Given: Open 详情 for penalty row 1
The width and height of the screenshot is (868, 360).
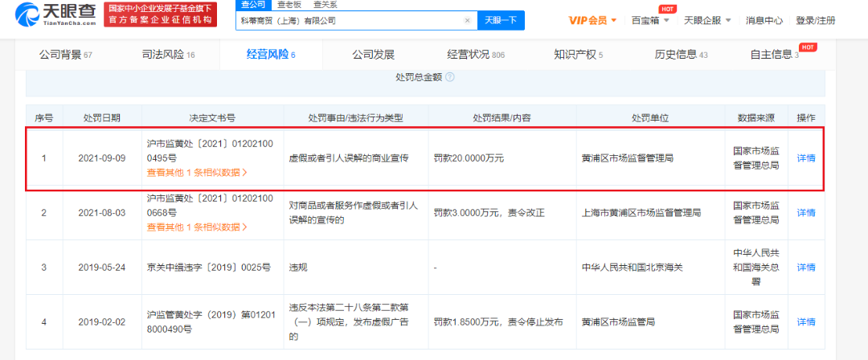Looking at the screenshot, I should tap(806, 157).
